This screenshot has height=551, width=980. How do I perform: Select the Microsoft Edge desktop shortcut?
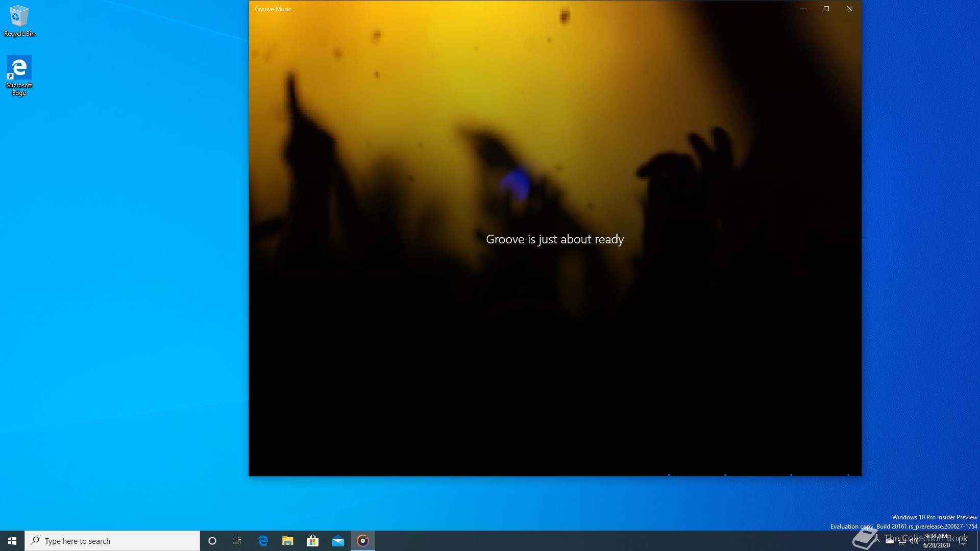(19, 76)
